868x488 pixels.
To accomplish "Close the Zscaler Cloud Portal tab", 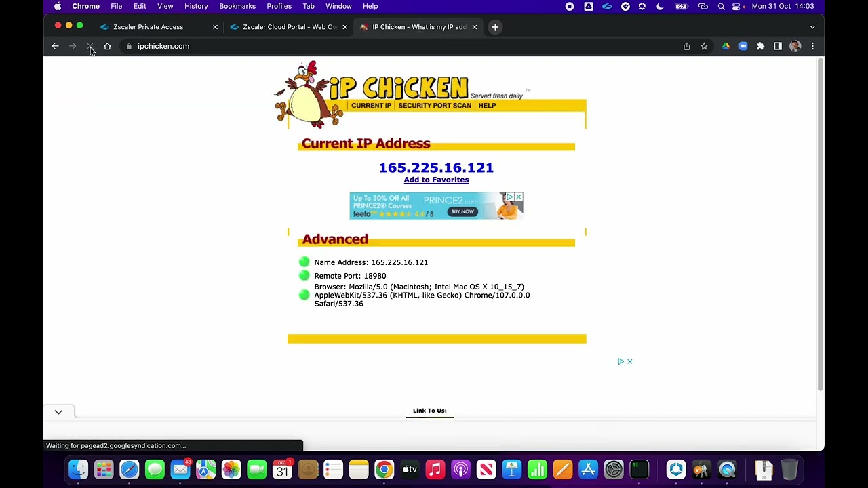I will coord(344,27).
